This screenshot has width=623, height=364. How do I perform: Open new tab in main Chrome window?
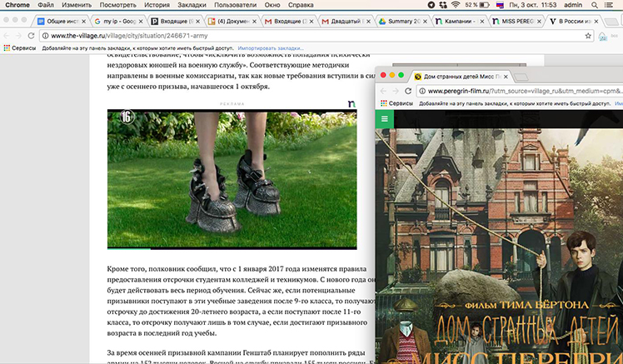point(611,22)
